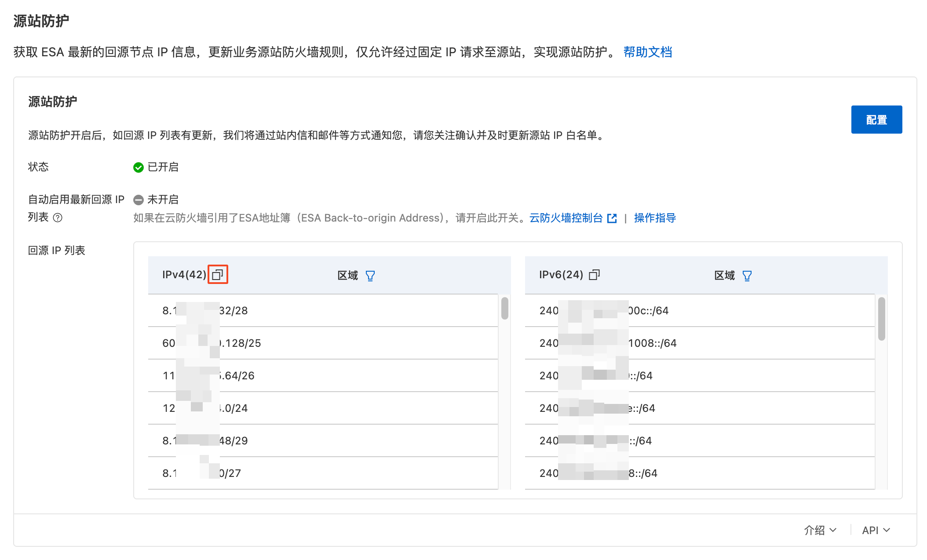
Task: Click the external link icon
Action: click(612, 218)
